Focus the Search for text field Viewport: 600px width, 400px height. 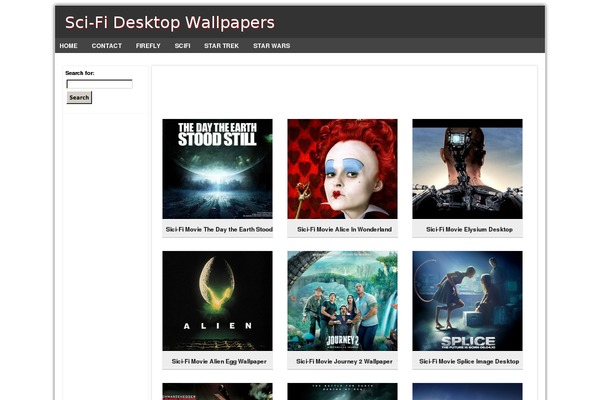point(99,84)
